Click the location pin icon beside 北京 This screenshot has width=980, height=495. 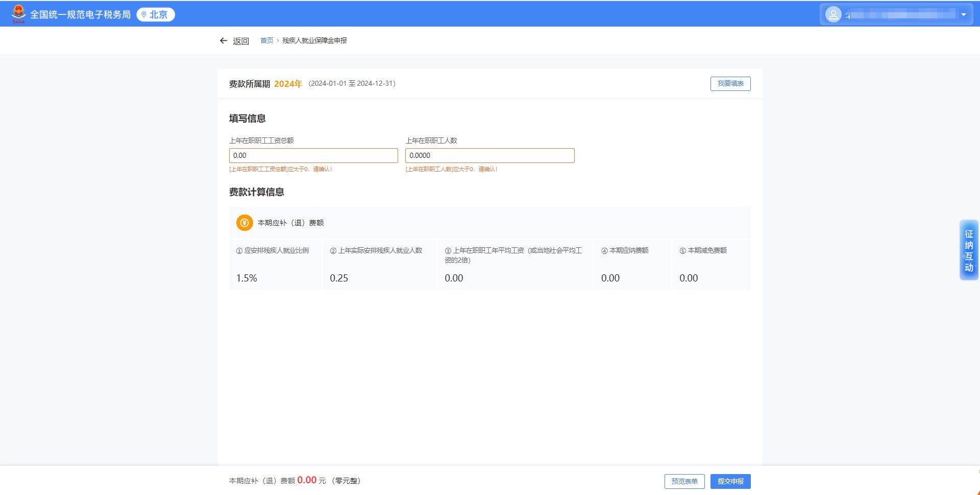coord(144,15)
